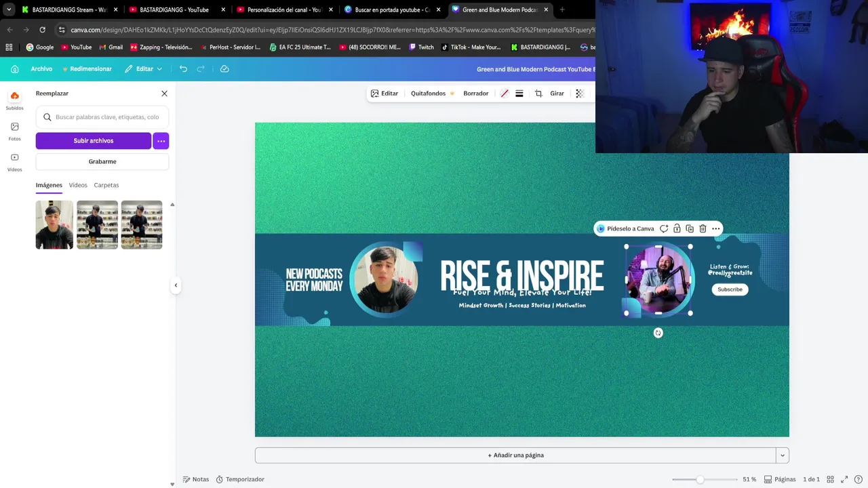Select the NEW PODCASTS EVERY MONDAY text

[x=314, y=280]
